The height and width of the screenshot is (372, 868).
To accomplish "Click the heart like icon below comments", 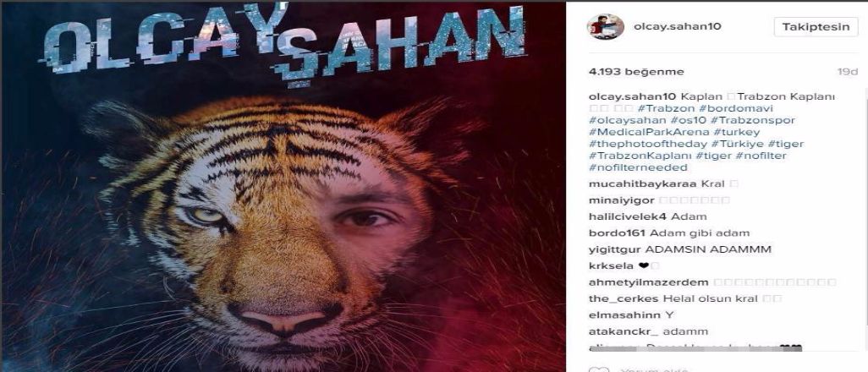I will (598, 369).
